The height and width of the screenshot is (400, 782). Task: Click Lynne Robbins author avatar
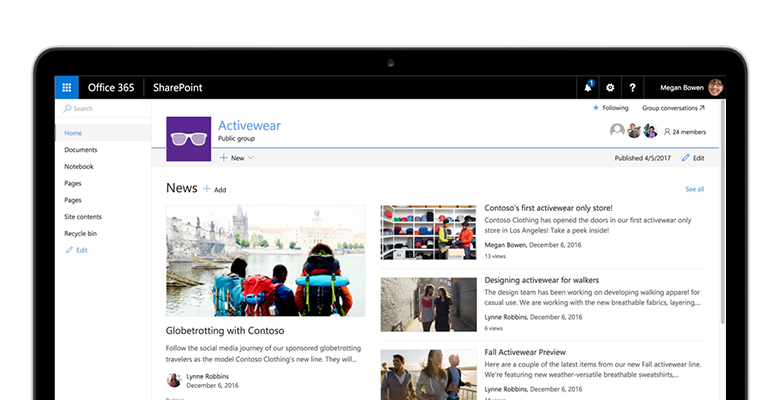point(174,381)
